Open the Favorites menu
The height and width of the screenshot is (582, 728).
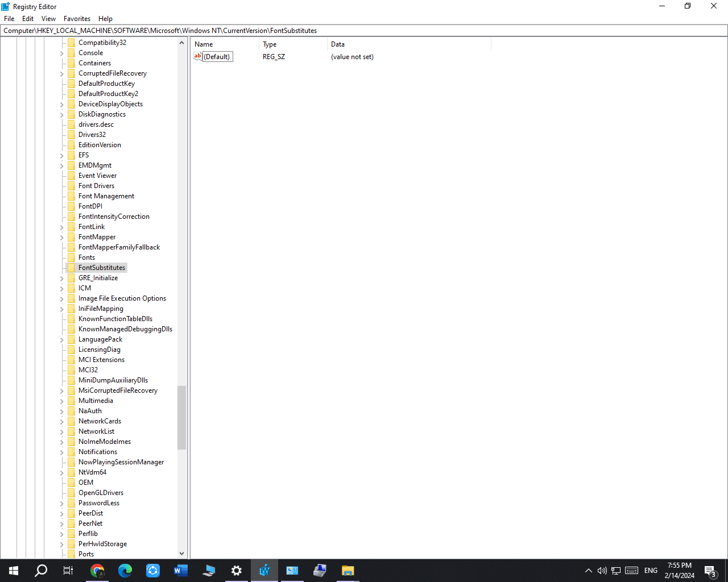tap(77, 19)
